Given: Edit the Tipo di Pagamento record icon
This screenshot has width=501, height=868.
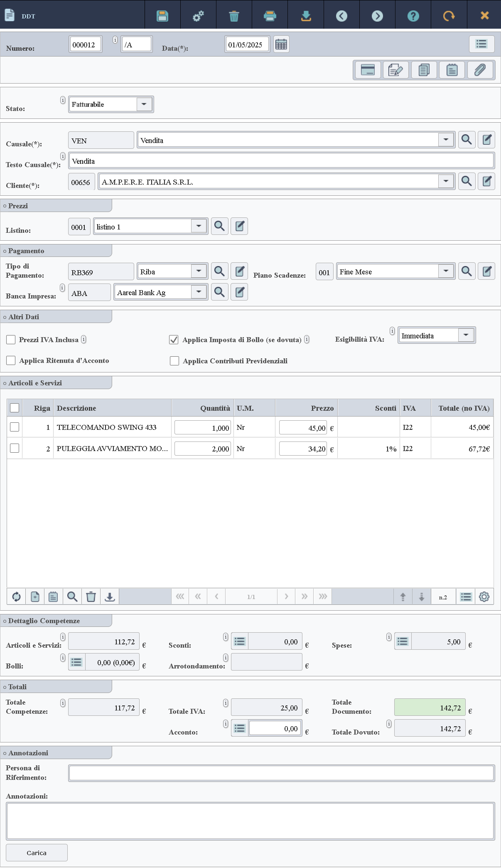Looking at the screenshot, I should click(x=239, y=271).
